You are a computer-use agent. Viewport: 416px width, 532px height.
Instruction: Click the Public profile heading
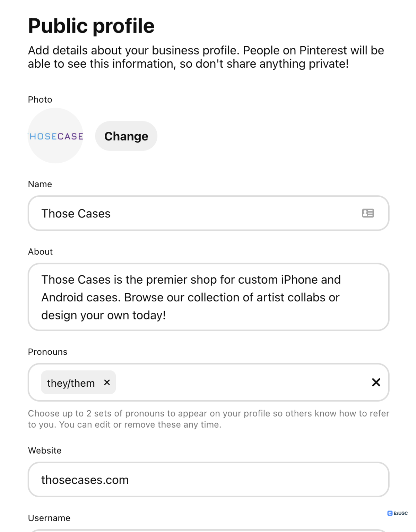coord(91,25)
